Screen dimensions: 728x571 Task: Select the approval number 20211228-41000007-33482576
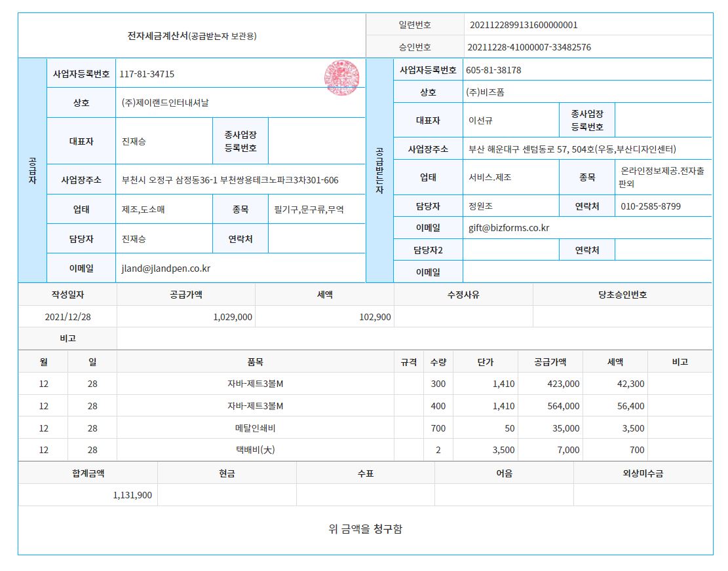(529, 47)
